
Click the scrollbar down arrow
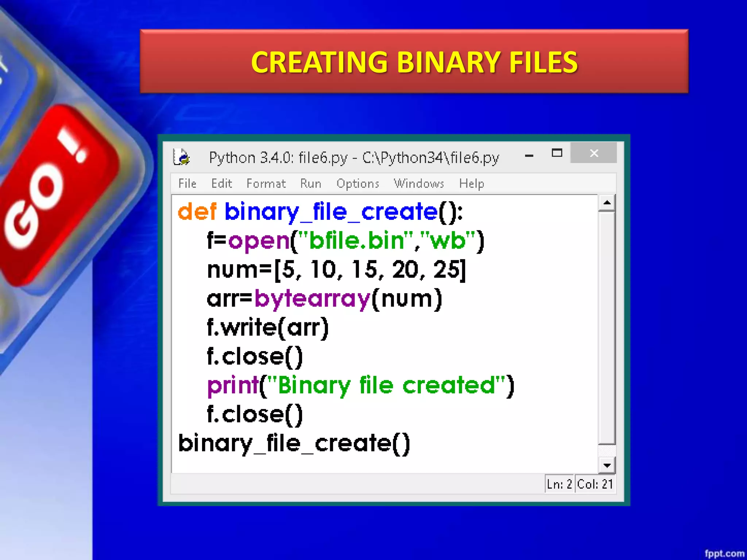point(607,465)
